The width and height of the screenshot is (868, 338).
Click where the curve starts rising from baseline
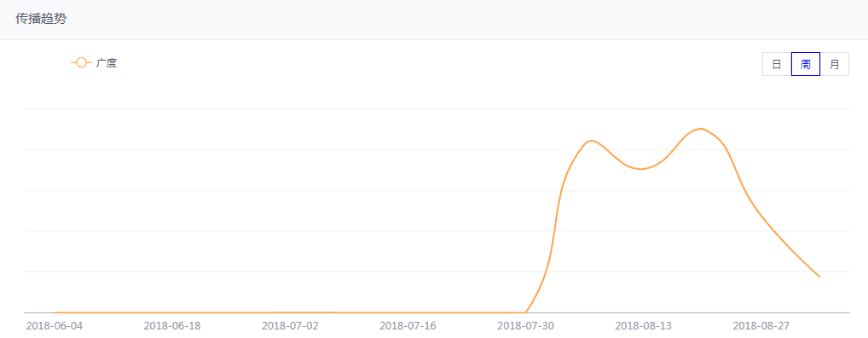point(525,312)
